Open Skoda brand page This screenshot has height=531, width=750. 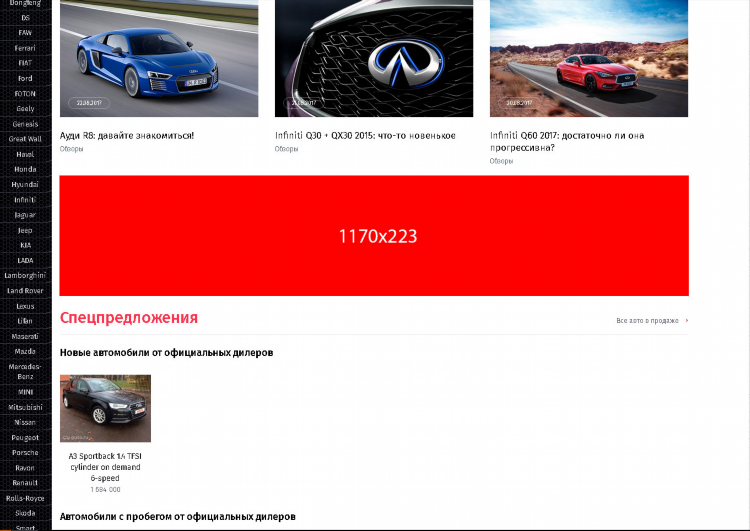pos(25,513)
